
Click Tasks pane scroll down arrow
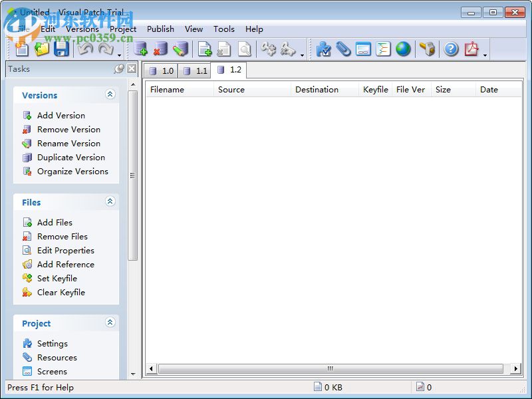point(133,374)
